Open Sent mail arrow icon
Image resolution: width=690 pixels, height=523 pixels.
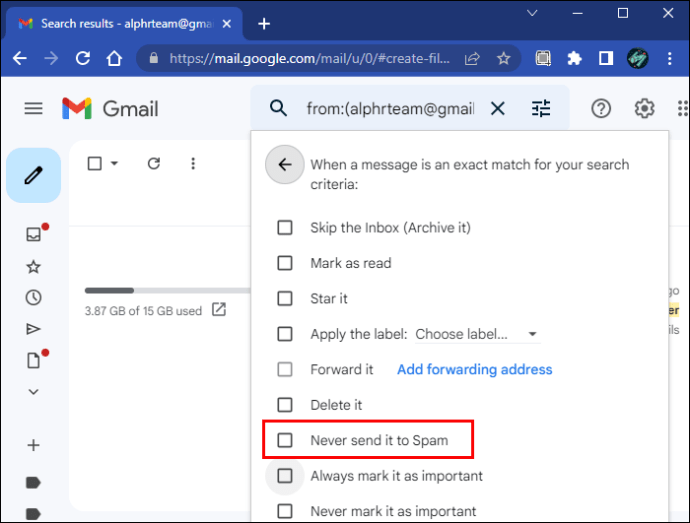coord(33,329)
